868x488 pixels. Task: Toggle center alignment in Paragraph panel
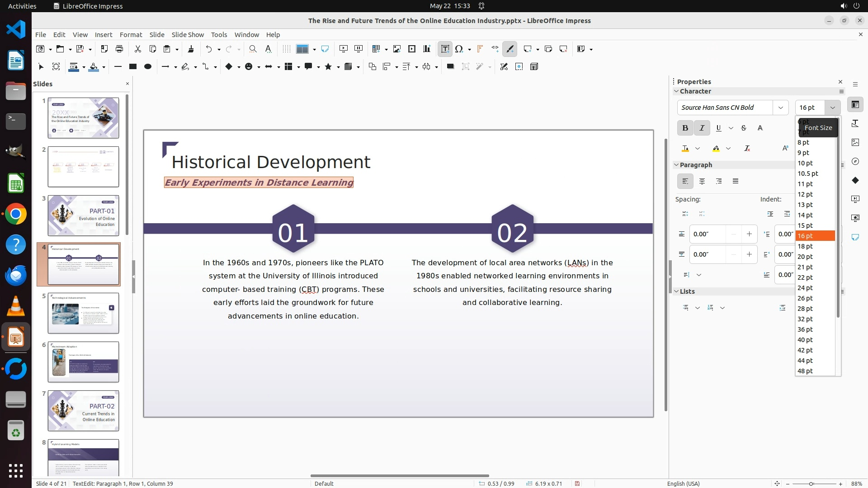[702, 181]
